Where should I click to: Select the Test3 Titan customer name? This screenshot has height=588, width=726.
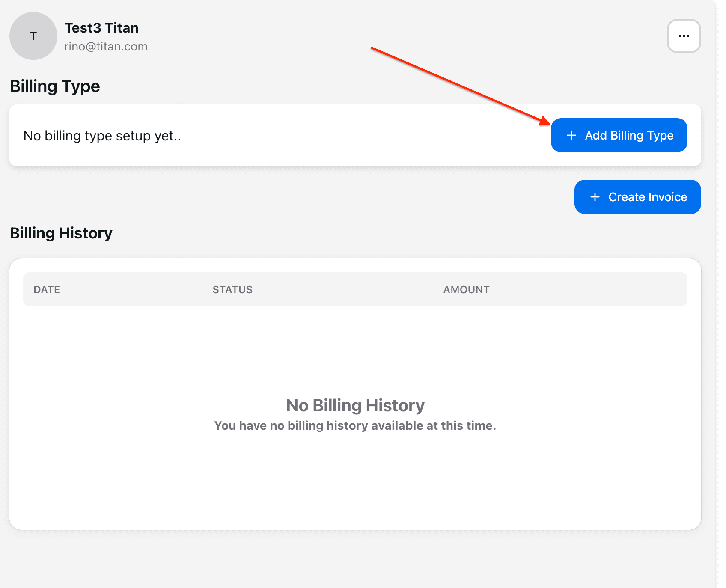(101, 28)
